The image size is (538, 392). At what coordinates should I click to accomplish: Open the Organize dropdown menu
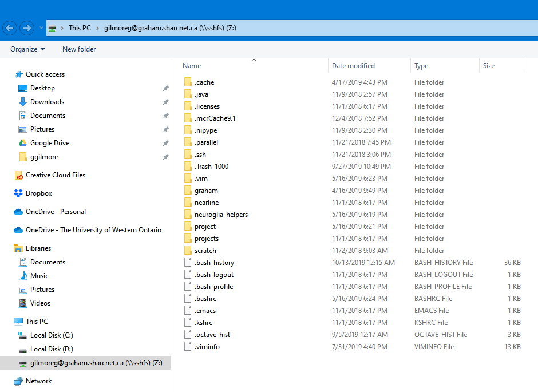point(27,49)
